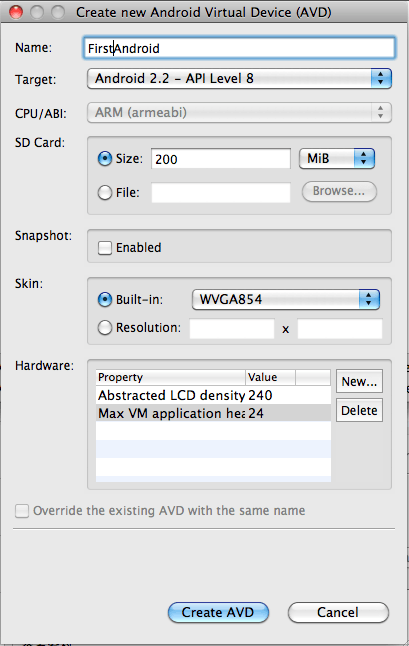Open the WVGA854 skin dropdown
Image resolution: width=409 pixels, height=646 pixels.
click(x=285, y=300)
